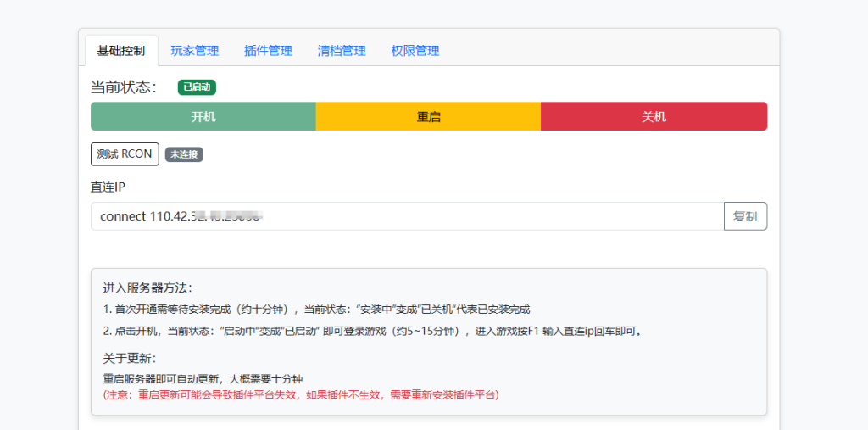Go to the 清档管理 tab

(x=342, y=51)
